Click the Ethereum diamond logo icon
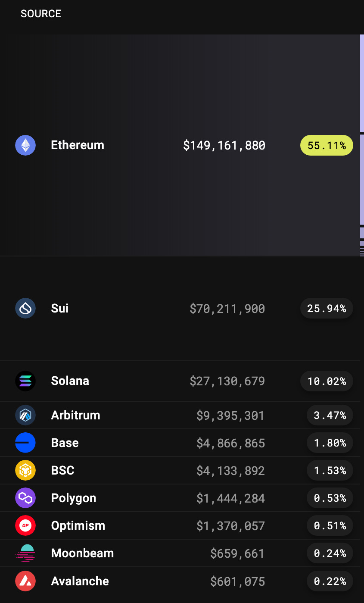 (x=25, y=145)
